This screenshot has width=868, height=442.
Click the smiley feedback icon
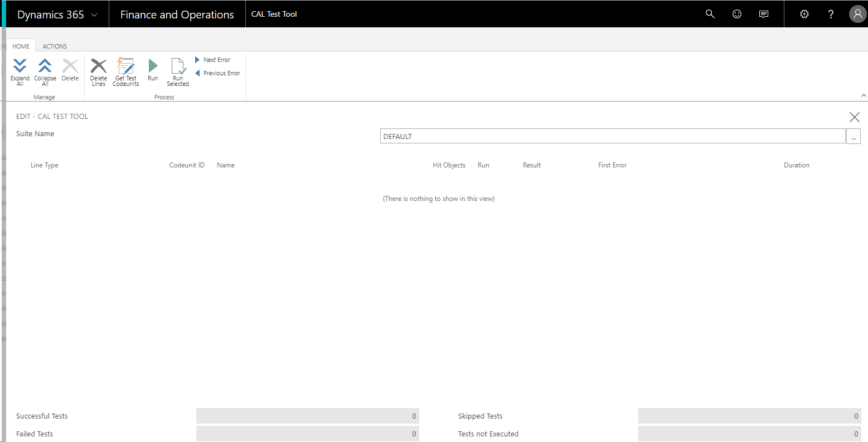click(737, 14)
